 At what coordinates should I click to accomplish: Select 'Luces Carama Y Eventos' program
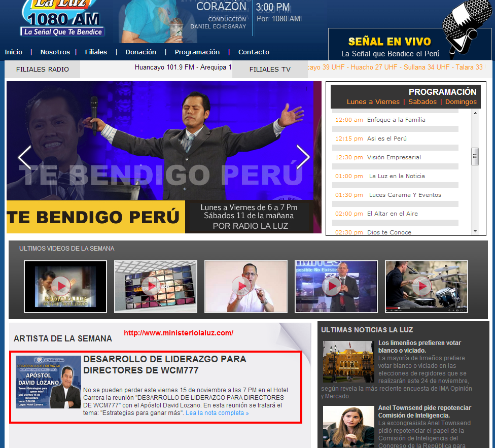(x=395, y=195)
